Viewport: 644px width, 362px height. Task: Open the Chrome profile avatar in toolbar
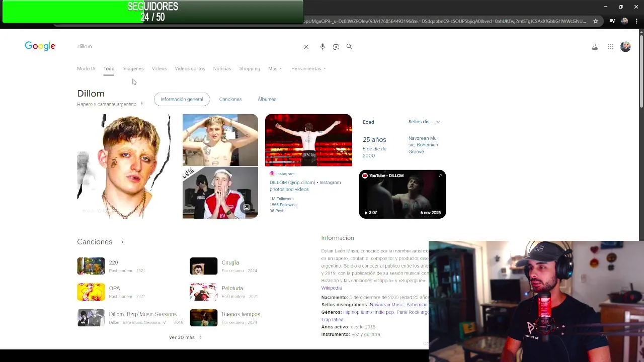[x=624, y=21]
